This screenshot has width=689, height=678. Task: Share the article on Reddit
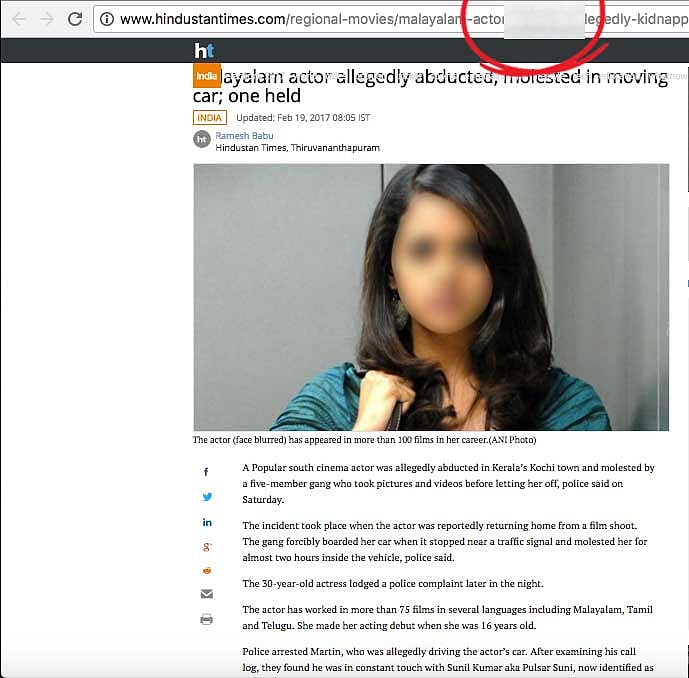coord(207,570)
